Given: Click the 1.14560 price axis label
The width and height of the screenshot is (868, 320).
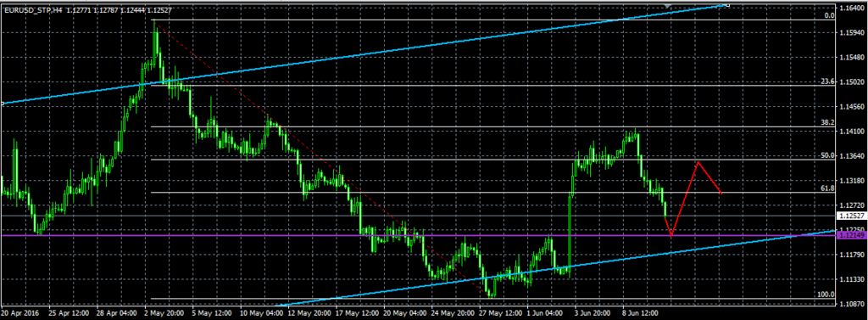Looking at the screenshot, I should point(853,107).
